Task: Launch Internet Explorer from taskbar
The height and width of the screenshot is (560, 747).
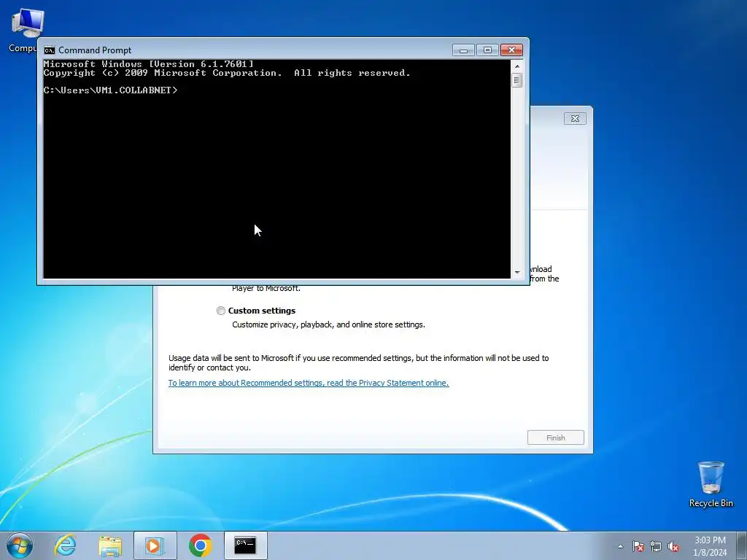Action: coord(65,545)
